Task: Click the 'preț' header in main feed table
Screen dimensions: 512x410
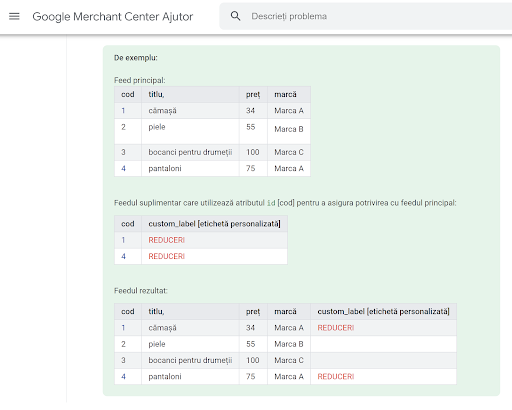Action: tap(253, 95)
